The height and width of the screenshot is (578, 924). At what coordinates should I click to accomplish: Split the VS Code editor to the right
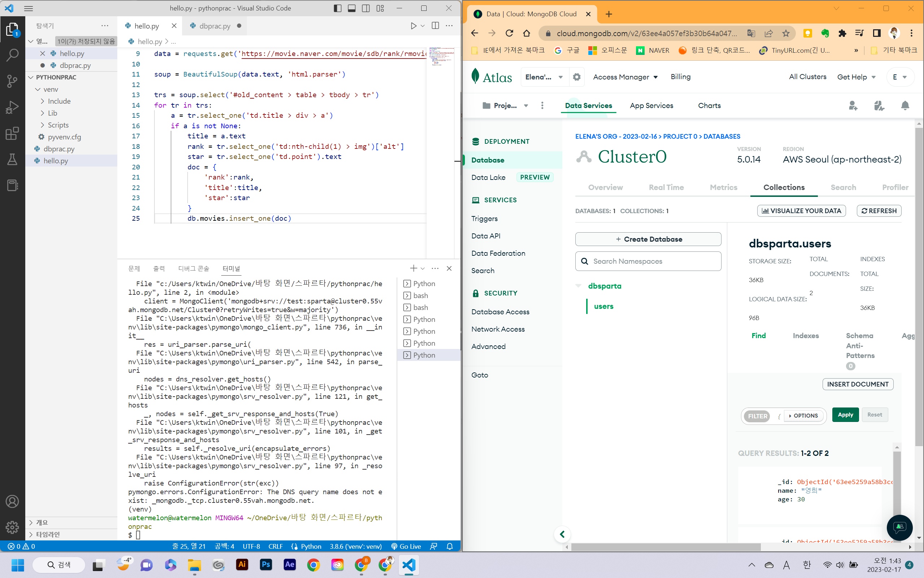pyautogui.click(x=435, y=26)
